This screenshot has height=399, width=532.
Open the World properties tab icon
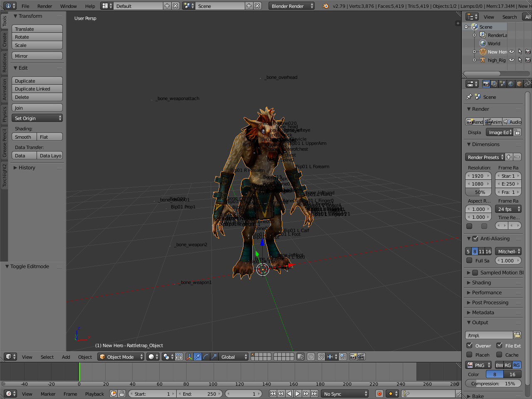point(511,84)
